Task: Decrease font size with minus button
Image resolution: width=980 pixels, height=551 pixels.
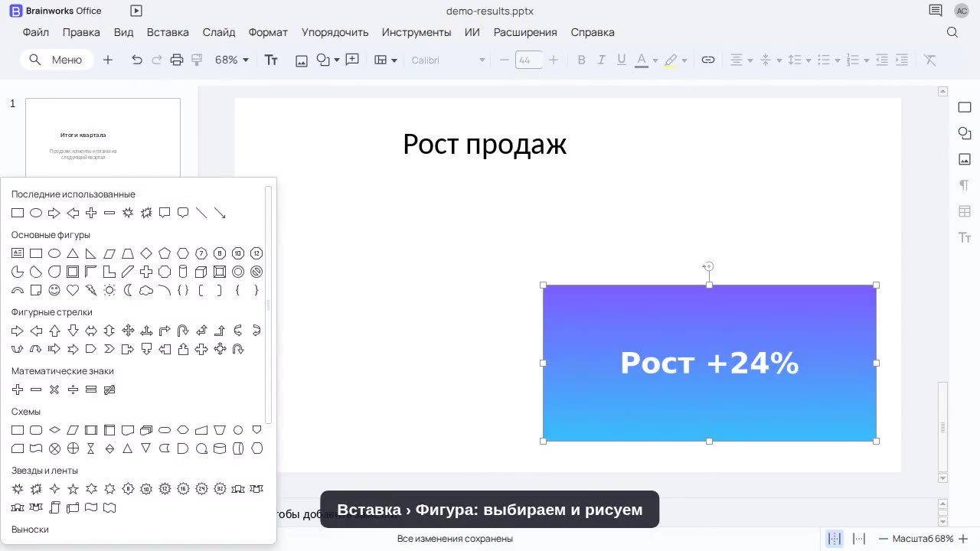Action: [505, 60]
